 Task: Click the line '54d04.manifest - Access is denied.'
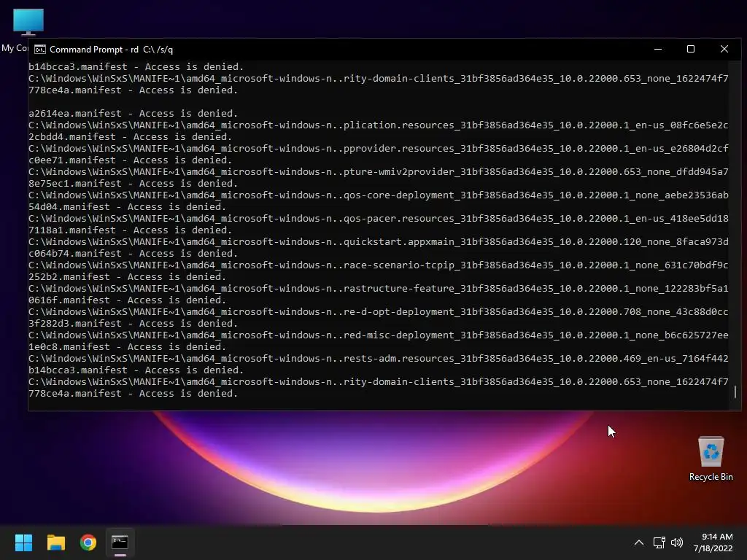coord(127,206)
